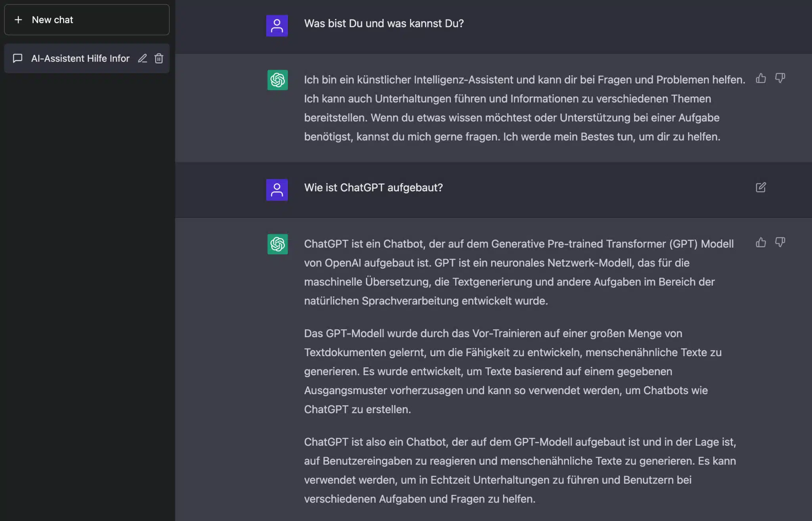Click the user avatar next to the first question
The height and width of the screenshot is (521, 812).
coord(277,25)
